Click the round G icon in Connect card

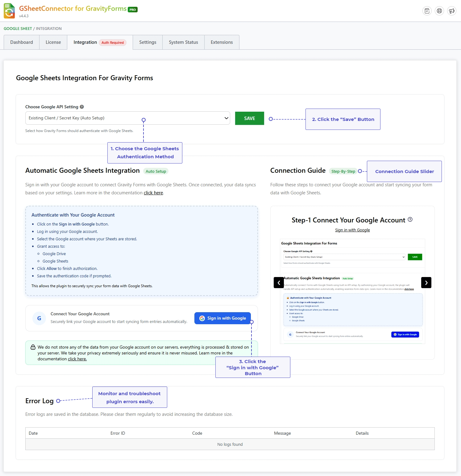point(39,318)
